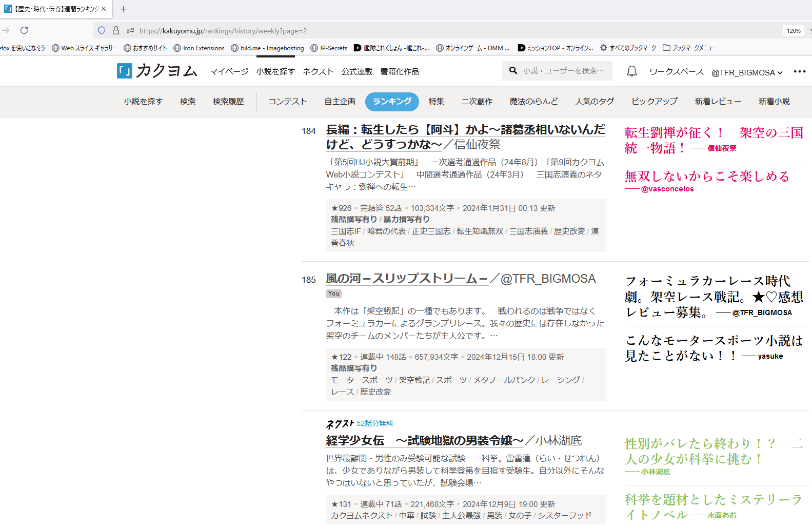Select the ランキング tab

[x=392, y=102]
